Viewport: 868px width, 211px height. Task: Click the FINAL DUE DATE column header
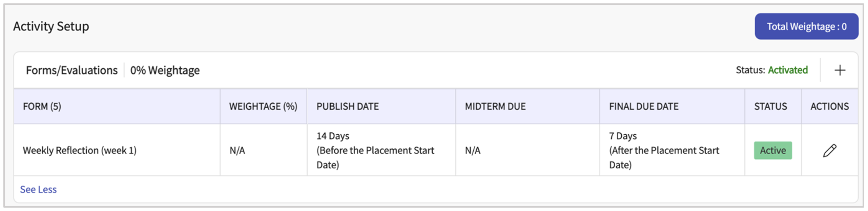(644, 107)
